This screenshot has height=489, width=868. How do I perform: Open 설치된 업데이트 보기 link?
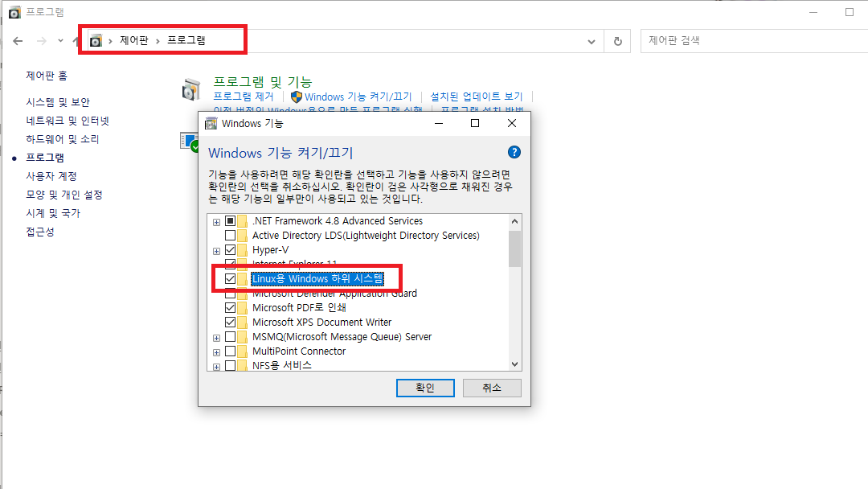pyautogui.click(x=476, y=97)
